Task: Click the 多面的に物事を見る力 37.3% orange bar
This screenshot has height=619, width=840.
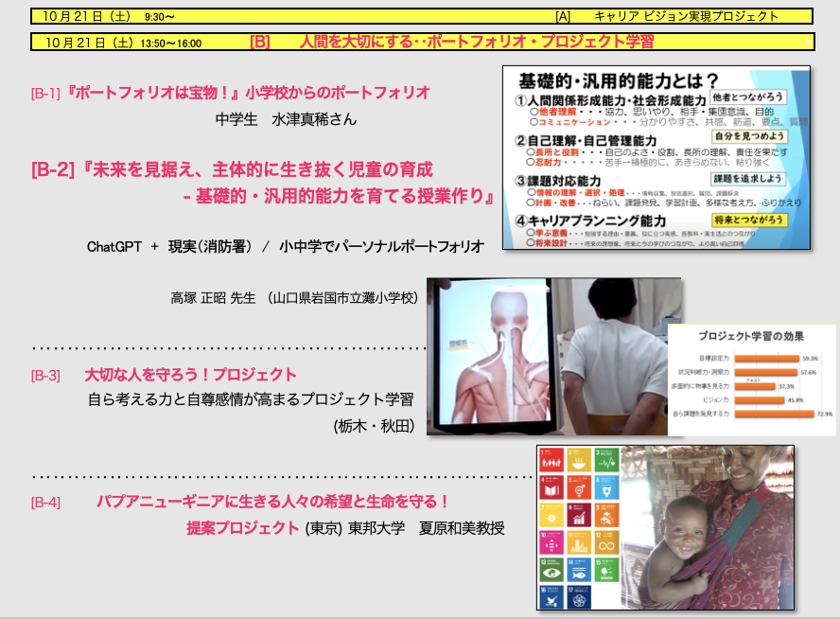Action: pos(755,386)
